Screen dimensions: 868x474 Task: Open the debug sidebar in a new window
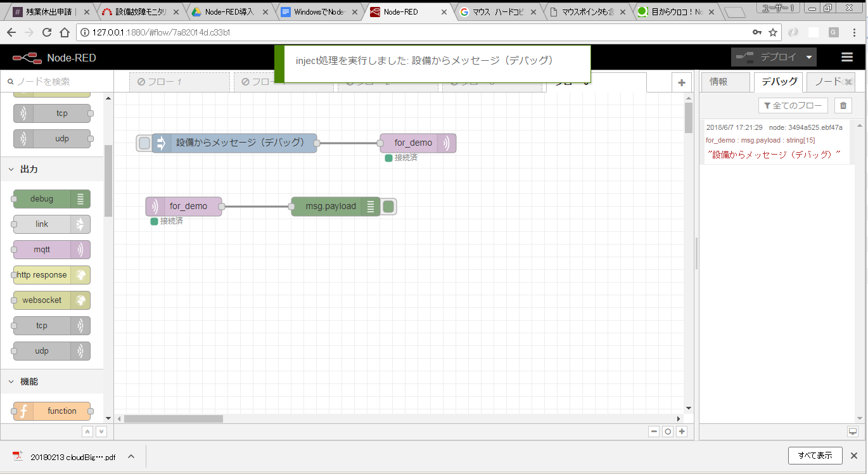pos(853,432)
